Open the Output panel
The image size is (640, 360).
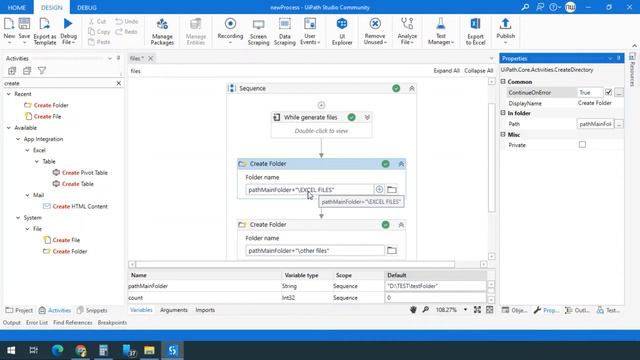tap(11, 322)
